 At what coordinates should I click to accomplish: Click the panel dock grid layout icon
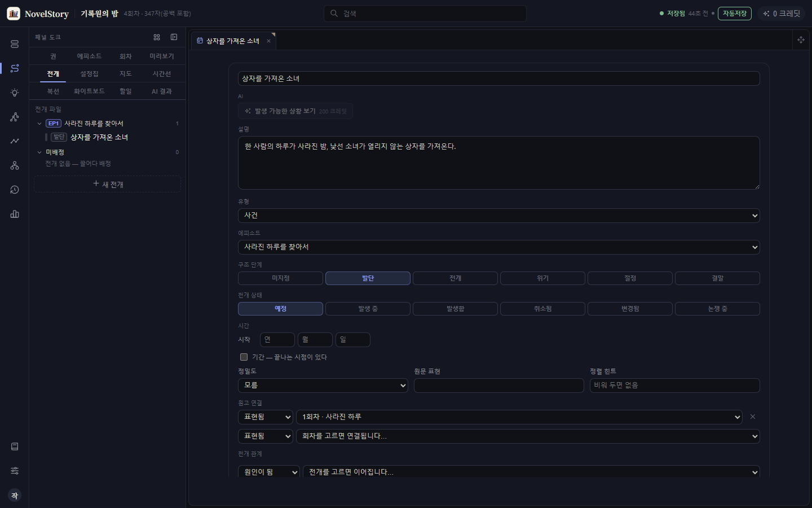coord(157,37)
